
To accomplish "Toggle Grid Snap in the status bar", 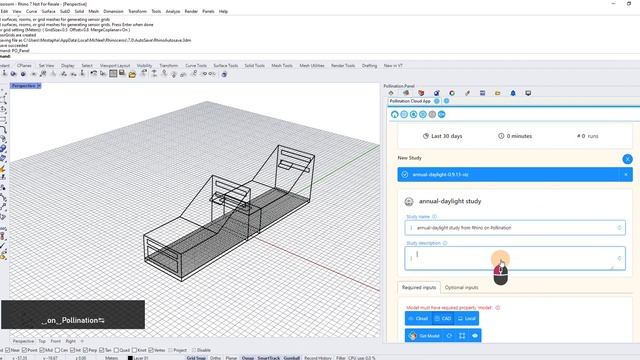I will (196, 358).
